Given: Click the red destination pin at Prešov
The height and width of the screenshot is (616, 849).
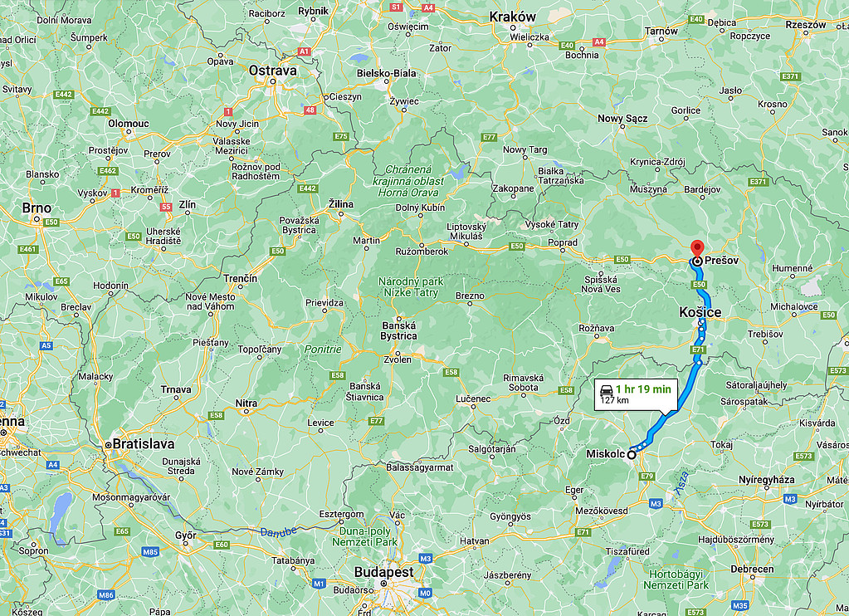Looking at the screenshot, I should click(697, 248).
